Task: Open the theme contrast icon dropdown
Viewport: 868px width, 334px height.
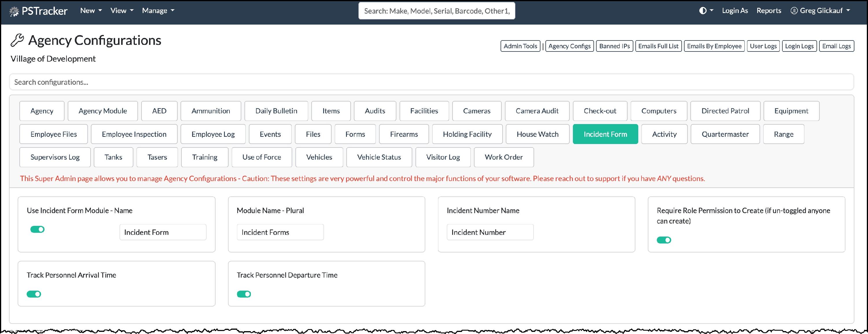Action: (706, 10)
